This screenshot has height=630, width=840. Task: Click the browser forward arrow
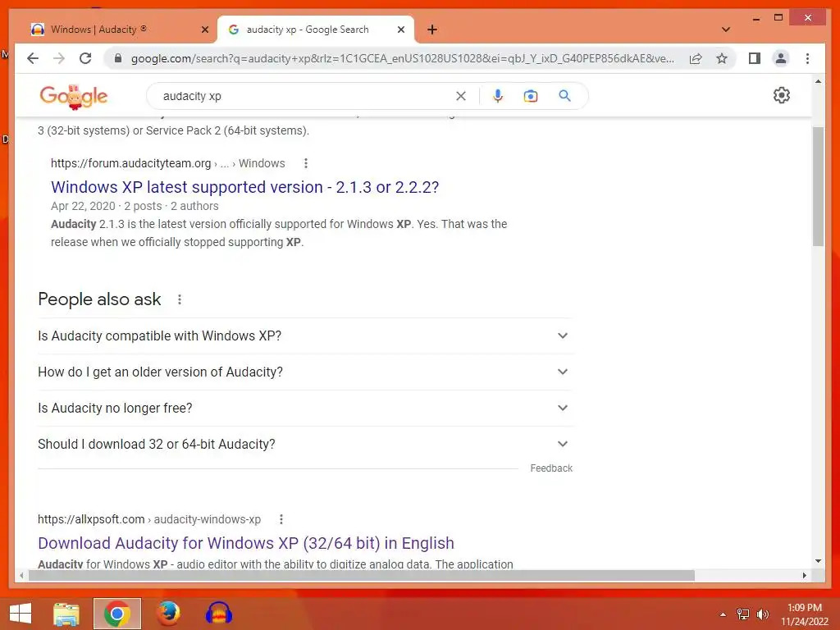[59, 58]
